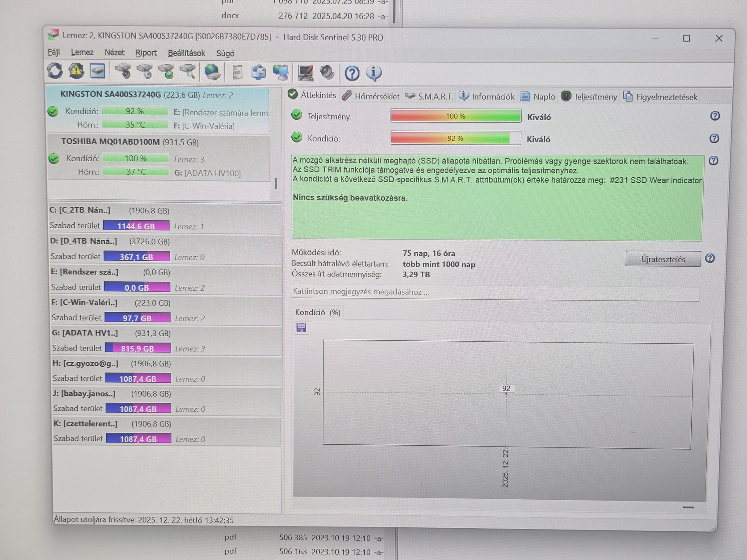Viewport: 747px width, 560px height.
Task: Click the 3,29 TB written data value
Action: 416,275
